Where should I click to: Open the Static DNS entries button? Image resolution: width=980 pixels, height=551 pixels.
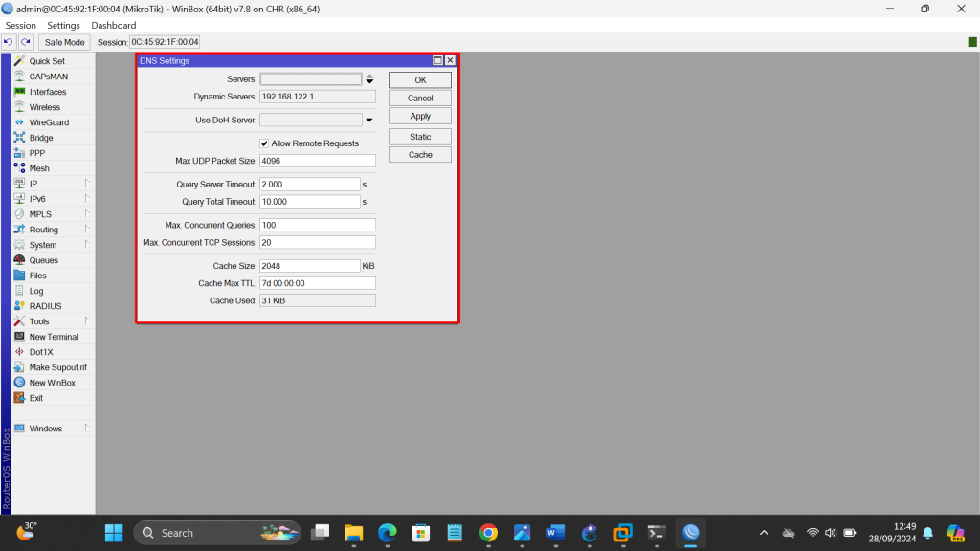click(x=419, y=137)
